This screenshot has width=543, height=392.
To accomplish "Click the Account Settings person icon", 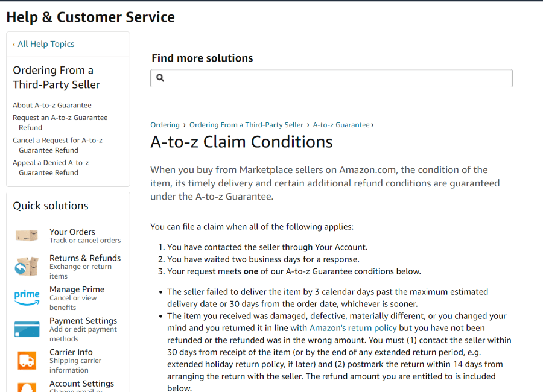I will (x=27, y=388).
